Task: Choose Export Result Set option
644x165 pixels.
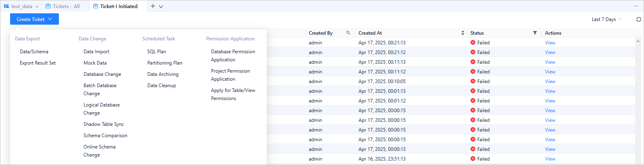Action: tap(38, 63)
